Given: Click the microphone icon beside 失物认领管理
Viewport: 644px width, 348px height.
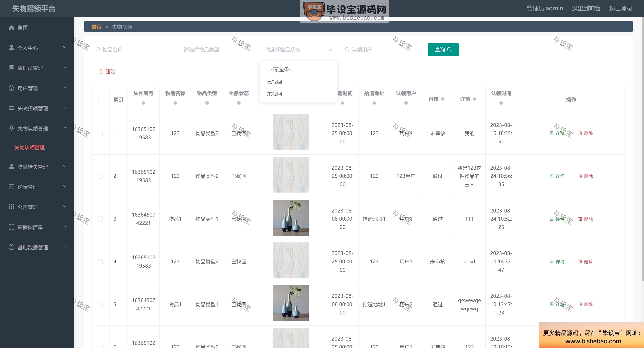Looking at the screenshot, I should [x=11, y=128].
